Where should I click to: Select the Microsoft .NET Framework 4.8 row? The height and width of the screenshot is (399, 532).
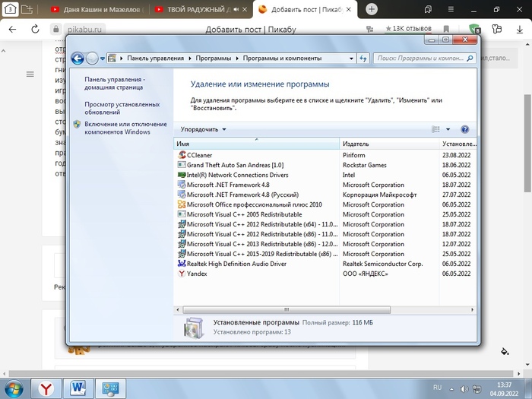click(325, 185)
